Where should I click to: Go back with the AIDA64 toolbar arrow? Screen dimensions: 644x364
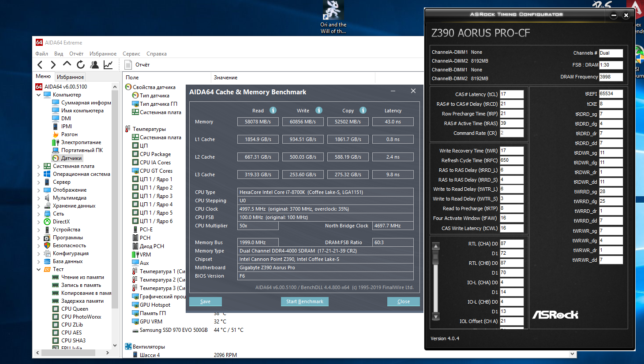40,65
